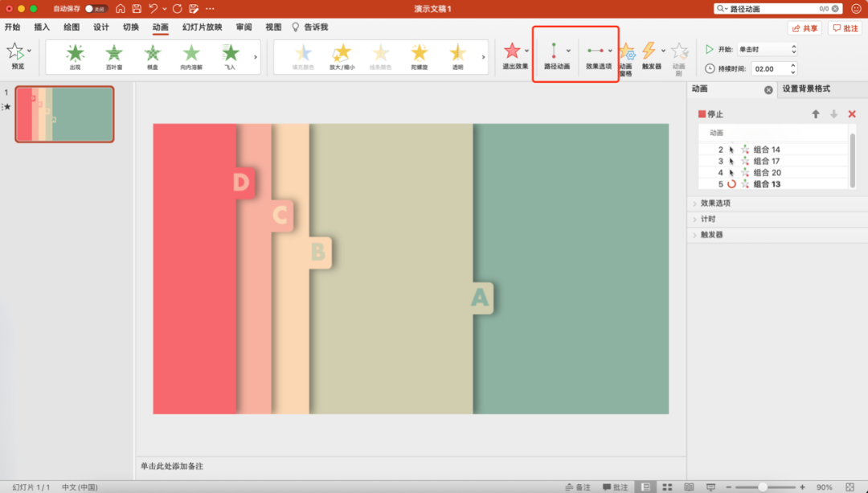Open the more options ellipsis in title bar
The width and height of the screenshot is (868, 493).
click(210, 8)
